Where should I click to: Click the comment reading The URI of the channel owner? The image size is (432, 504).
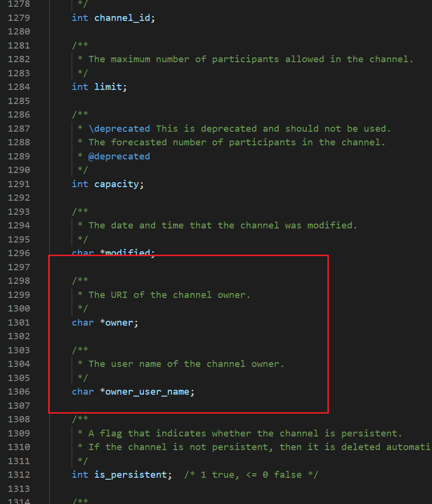pos(165,295)
